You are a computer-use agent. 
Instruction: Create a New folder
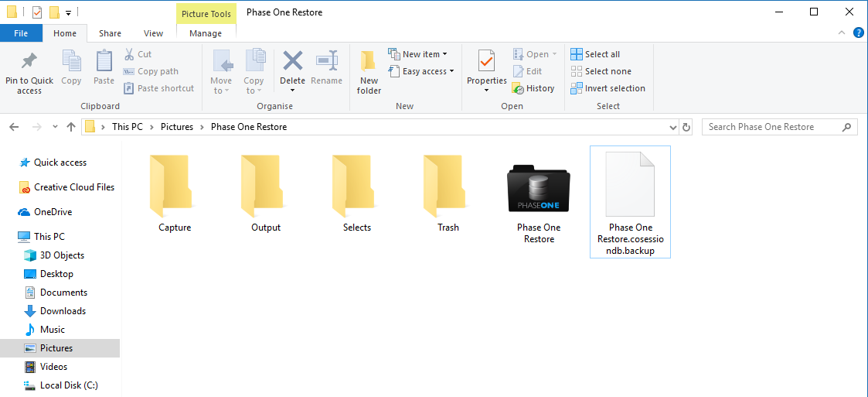click(x=369, y=73)
